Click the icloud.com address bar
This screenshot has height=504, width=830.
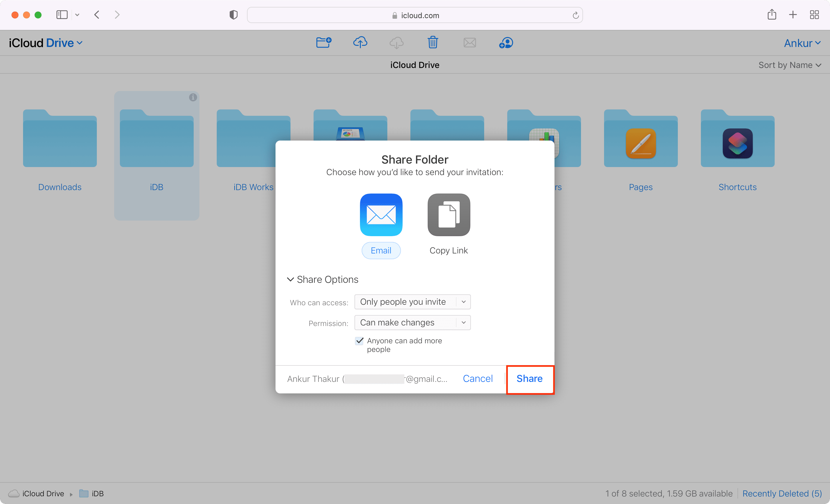point(415,15)
